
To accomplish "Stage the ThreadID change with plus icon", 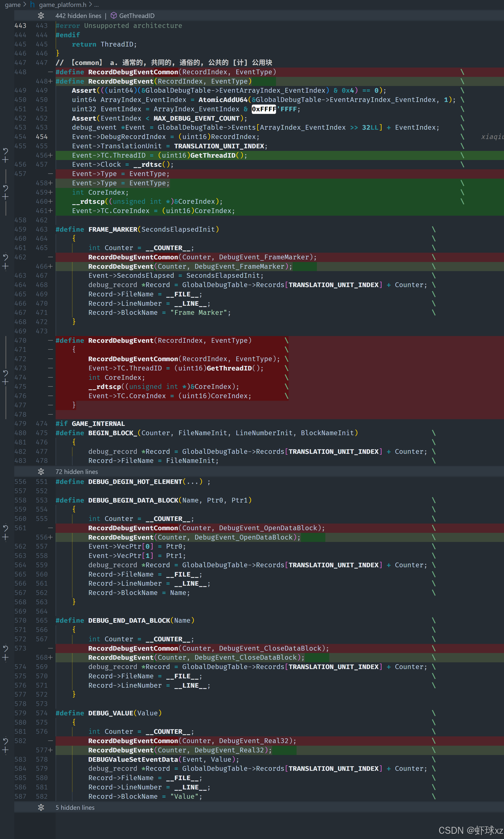I will [x=5, y=160].
